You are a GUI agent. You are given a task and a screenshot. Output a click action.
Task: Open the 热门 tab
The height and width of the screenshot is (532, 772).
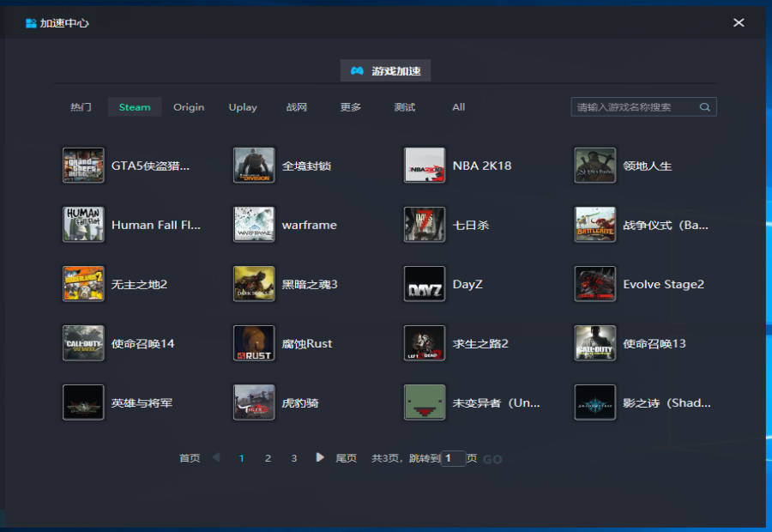pyautogui.click(x=81, y=107)
